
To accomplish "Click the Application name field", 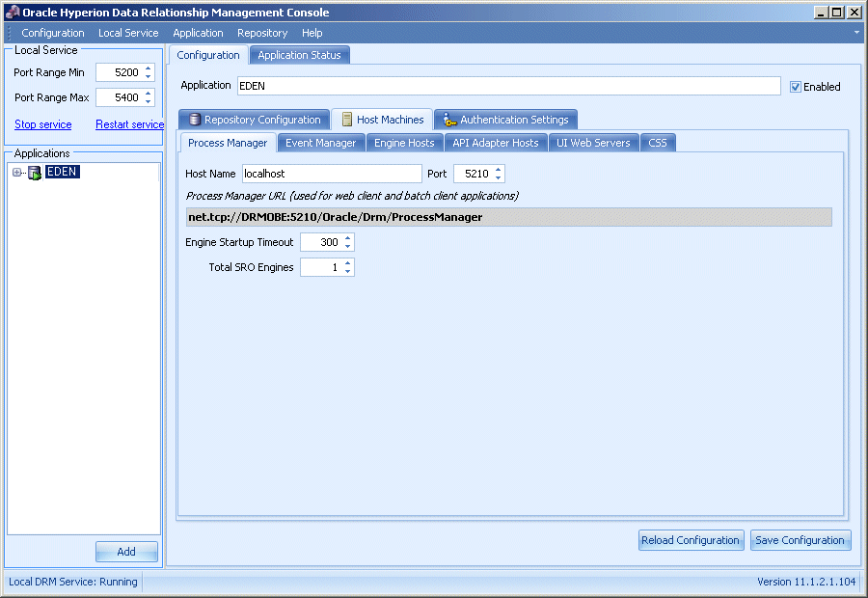I will tap(508, 86).
